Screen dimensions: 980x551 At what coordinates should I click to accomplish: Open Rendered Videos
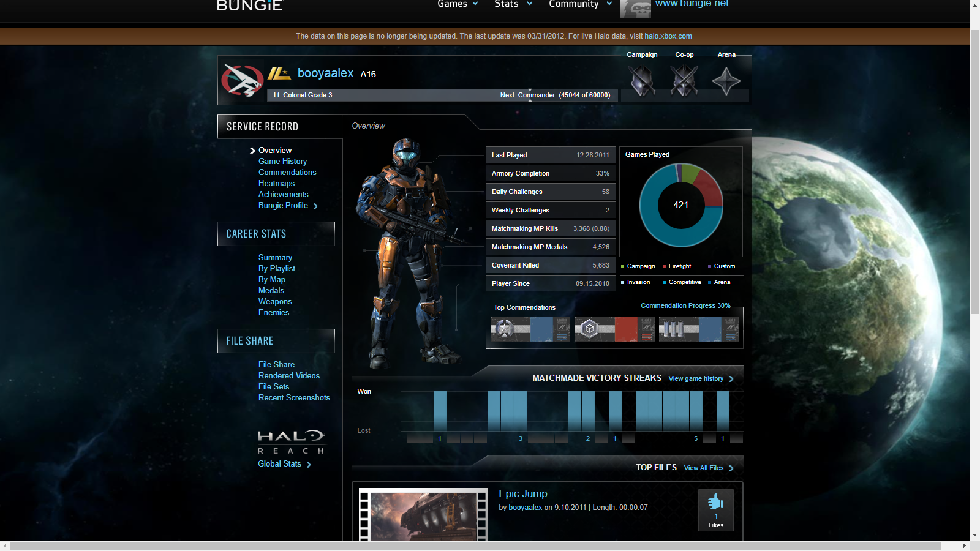(289, 375)
